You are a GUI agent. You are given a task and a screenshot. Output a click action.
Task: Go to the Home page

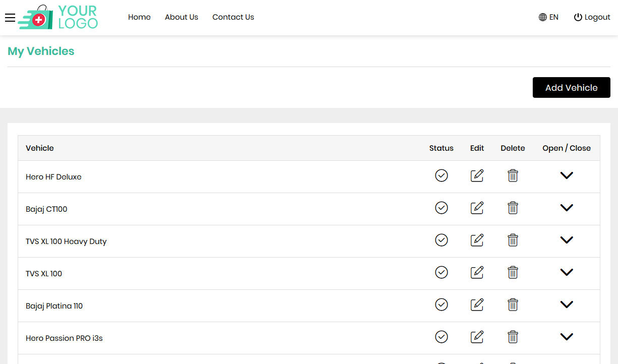click(139, 17)
